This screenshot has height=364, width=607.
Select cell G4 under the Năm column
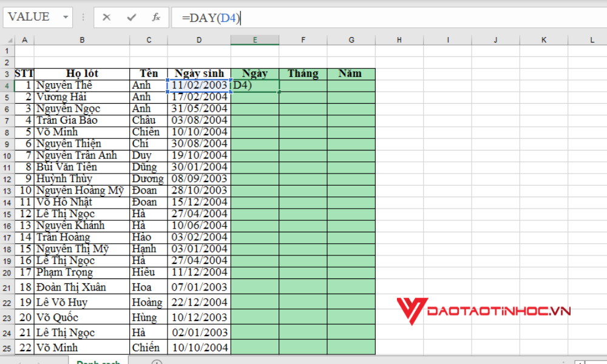(x=351, y=85)
